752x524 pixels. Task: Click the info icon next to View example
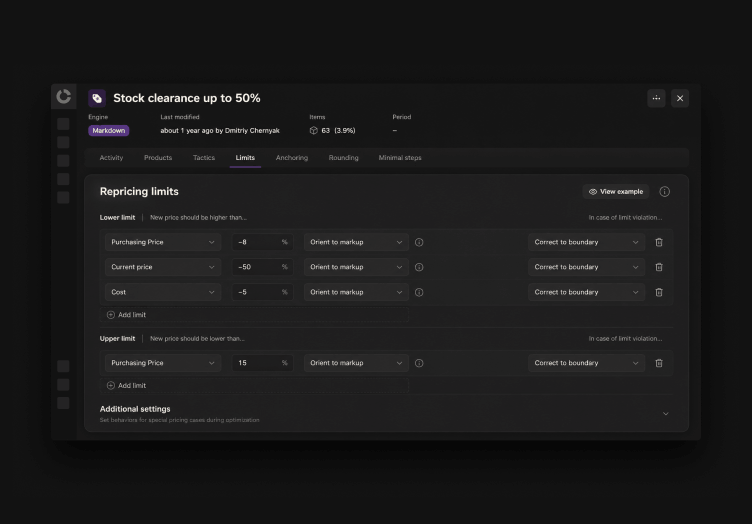pyautogui.click(x=664, y=192)
